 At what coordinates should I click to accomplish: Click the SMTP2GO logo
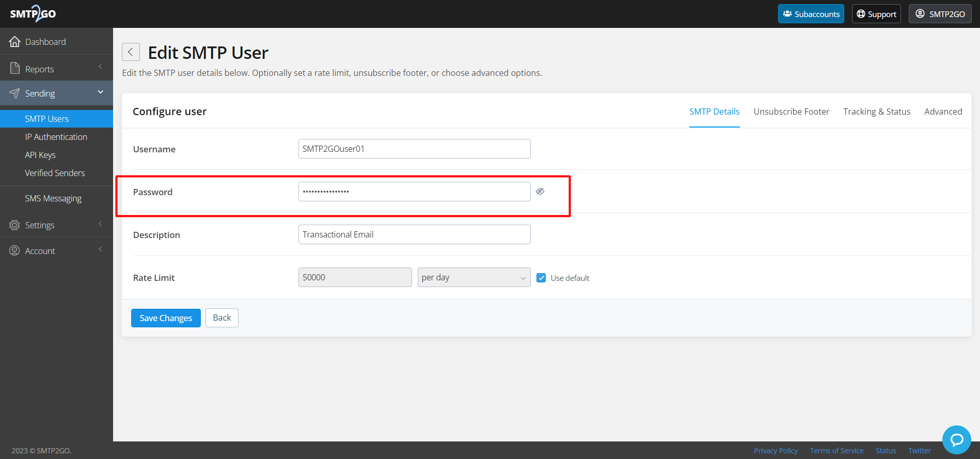pos(33,13)
